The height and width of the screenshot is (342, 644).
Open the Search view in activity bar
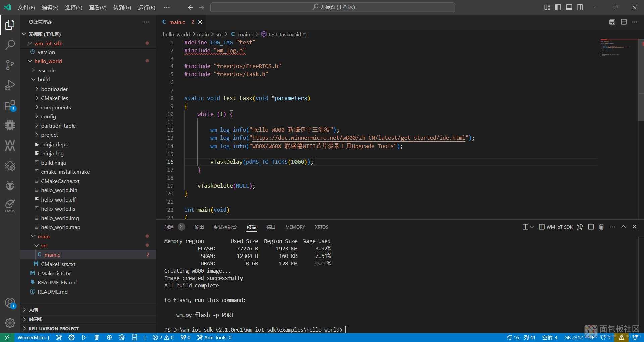10,45
